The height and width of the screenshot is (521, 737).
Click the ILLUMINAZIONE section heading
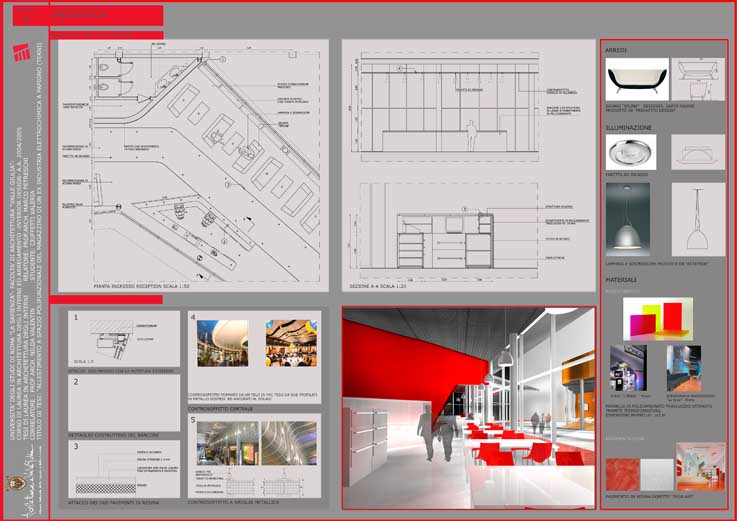click(x=628, y=127)
